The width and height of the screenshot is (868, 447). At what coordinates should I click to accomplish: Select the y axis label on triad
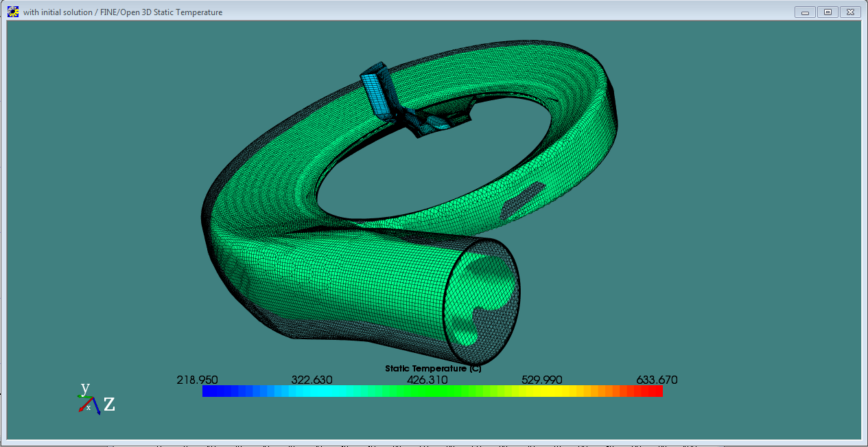85,387
